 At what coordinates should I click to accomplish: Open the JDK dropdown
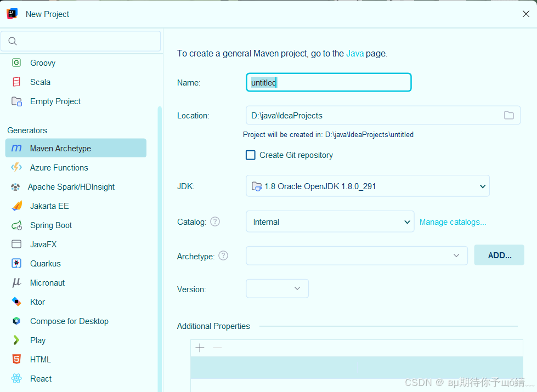click(368, 186)
